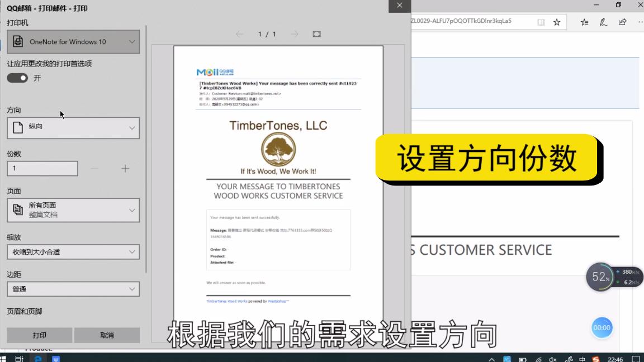Add page to favorites with the star icon
644x362 pixels.
pyautogui.click(x=557, y=22)
